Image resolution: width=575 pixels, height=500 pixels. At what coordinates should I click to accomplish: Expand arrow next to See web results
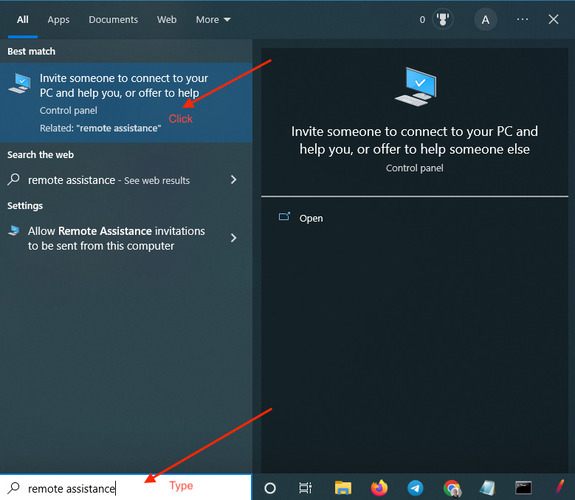pos(234,180)
